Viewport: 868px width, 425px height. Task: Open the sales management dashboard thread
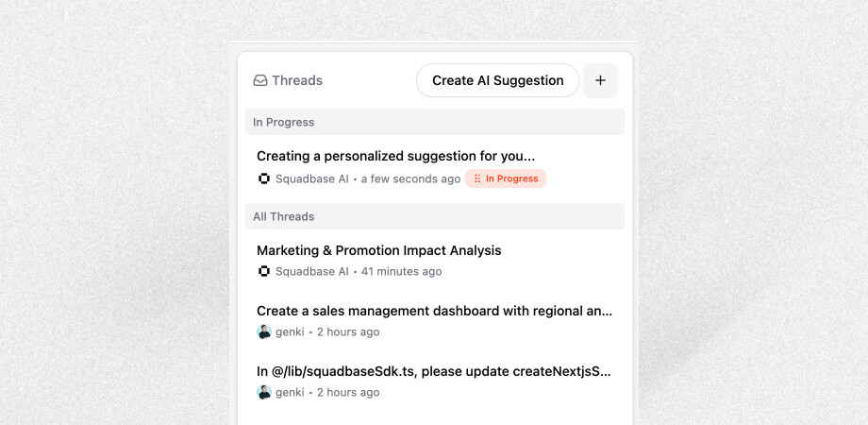point(435,311)
